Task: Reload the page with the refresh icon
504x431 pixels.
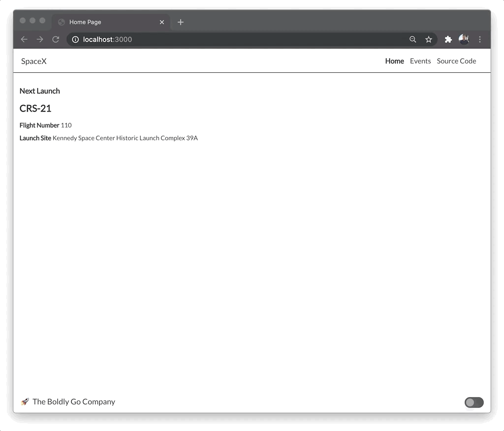Action: pos(56,39)
